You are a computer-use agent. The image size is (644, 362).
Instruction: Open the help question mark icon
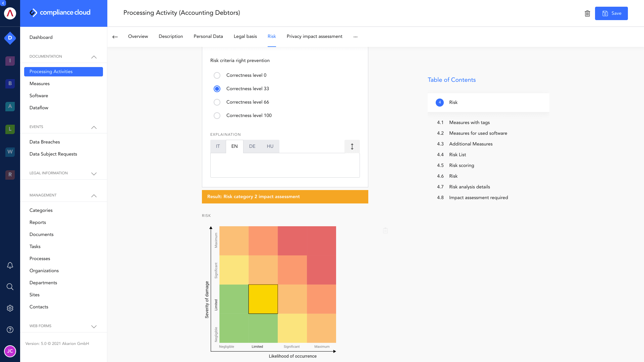(10, 329)
